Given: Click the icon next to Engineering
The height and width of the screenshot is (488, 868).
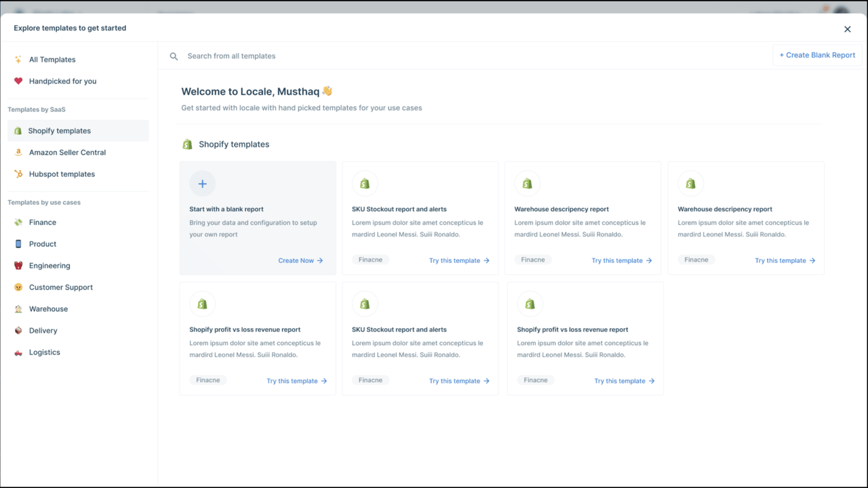Looking at the screenshot, I should pos(18,266).
